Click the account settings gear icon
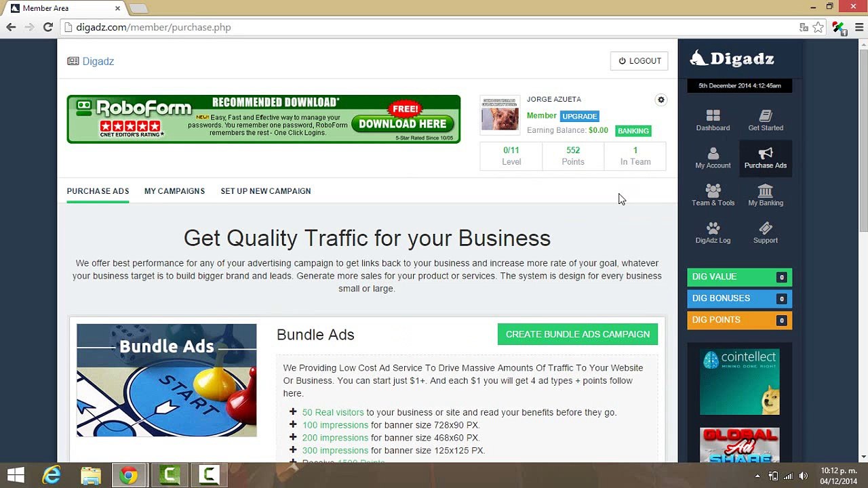The width and height of the screenshot is (868, 488). pyautogui.click(x=661, y=100)
